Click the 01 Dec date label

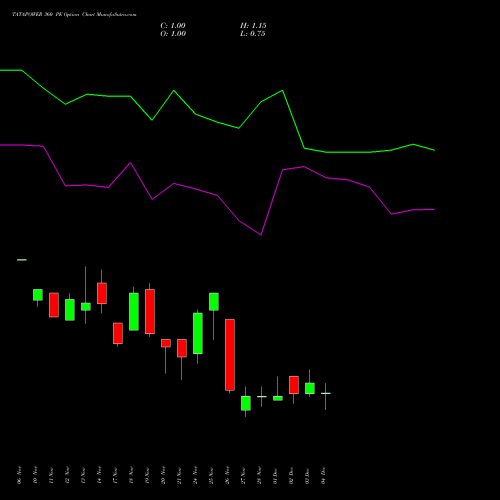pos(275,475)
